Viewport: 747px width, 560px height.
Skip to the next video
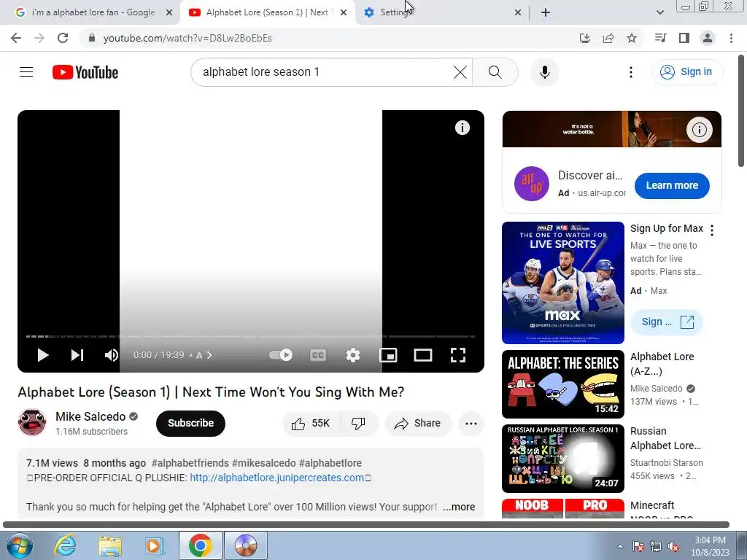tap(77, 355)
